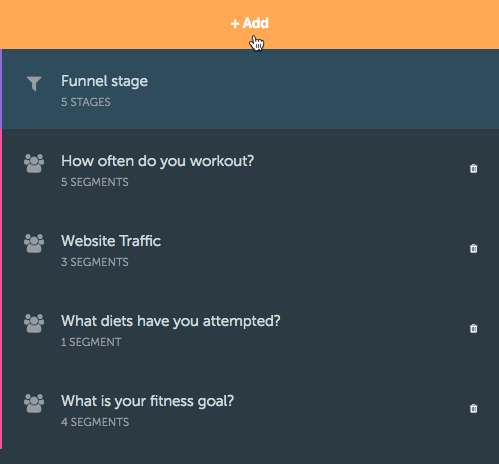Click the + Add button
This screenshot has height=464, width=499.
249,24
